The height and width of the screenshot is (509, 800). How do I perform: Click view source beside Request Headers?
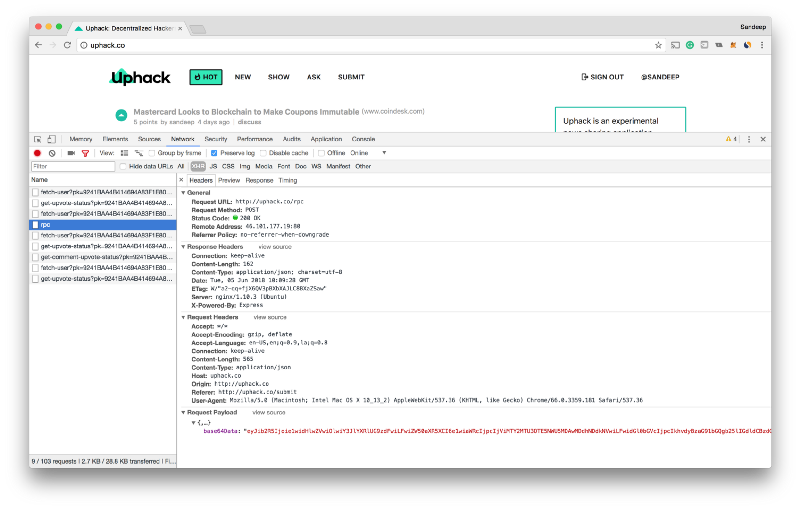(x=269, y=317)
